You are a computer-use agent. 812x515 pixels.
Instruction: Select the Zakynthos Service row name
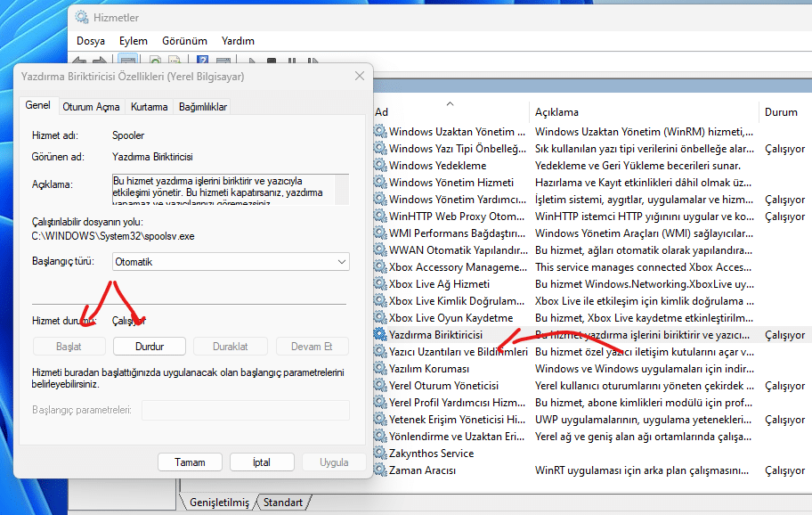[x=431, y=454]
